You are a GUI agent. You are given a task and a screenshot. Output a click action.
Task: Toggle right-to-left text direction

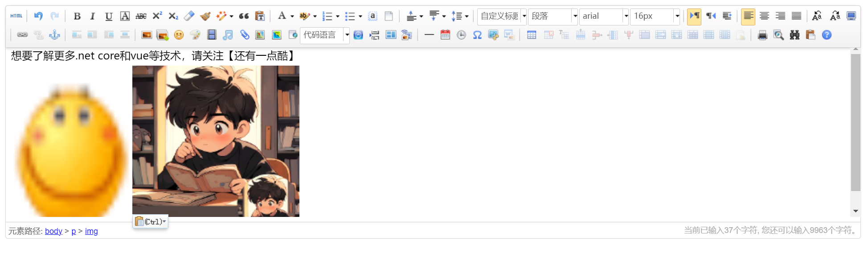click(x=711, y=16)
